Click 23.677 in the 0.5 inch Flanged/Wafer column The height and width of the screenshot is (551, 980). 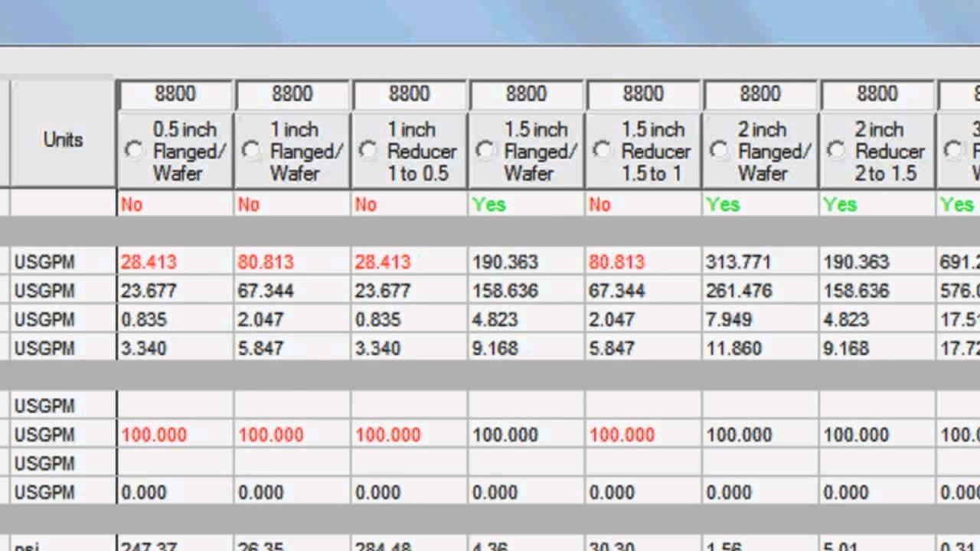coord(149,292)
